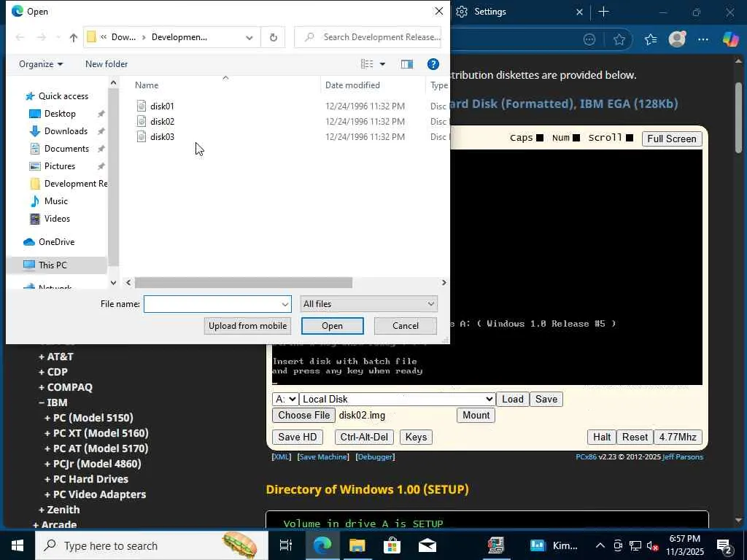The height and width of the screenshot is (560, 747).
Task: Open the Debugger link
Action: click(x=375, y=457)
